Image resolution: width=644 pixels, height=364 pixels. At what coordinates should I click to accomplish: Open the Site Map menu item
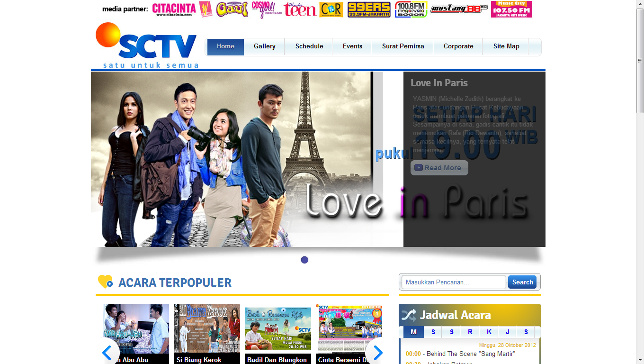coord(506,46)
